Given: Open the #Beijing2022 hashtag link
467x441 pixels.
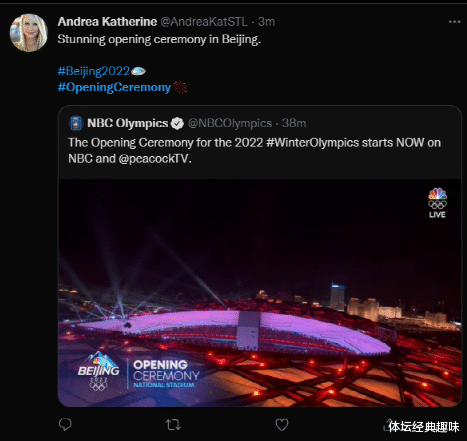Looking at the screenshot, I should [x=94, y=71].
